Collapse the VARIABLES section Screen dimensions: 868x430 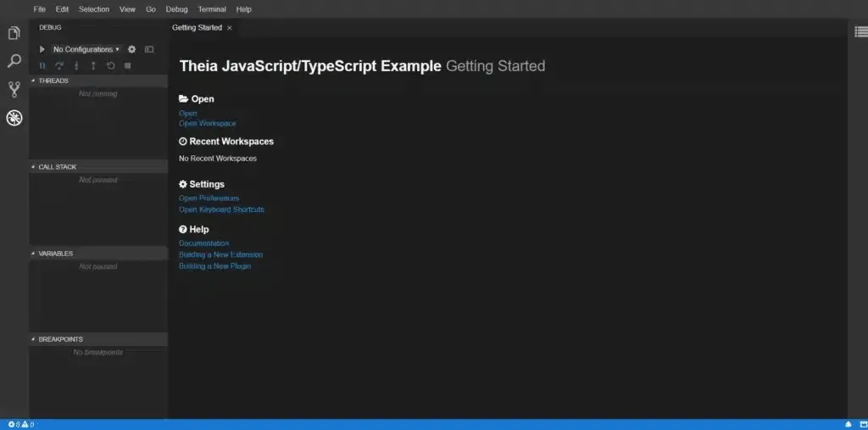tap(98, 254)
